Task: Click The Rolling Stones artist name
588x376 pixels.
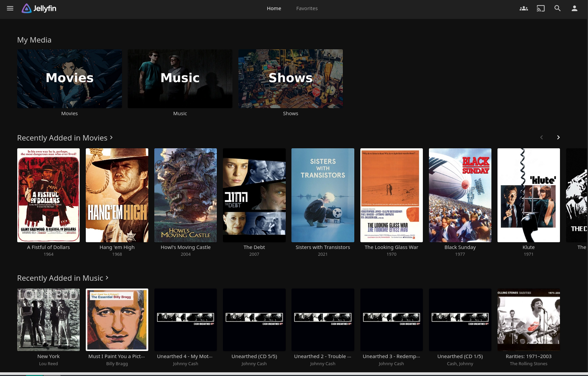Action: 529,364
